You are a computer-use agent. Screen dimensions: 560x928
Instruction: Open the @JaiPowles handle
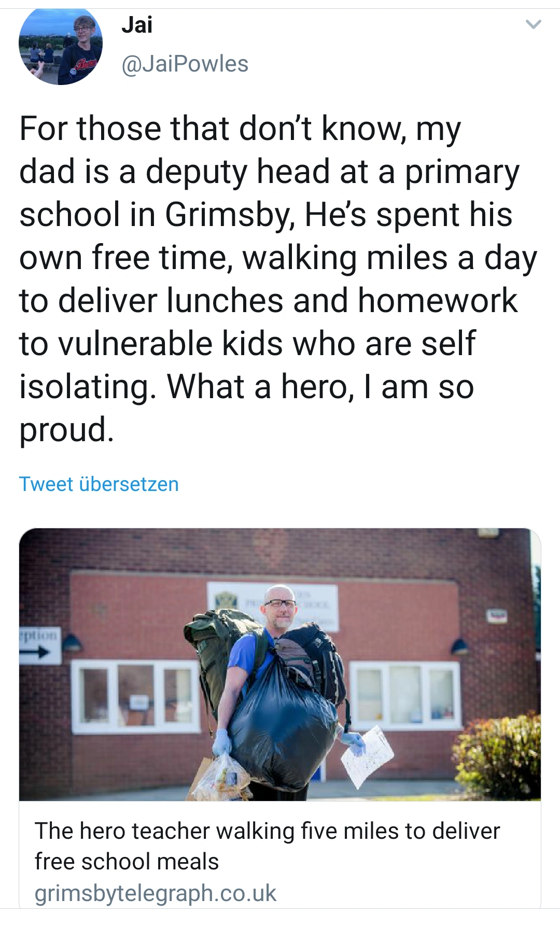tap(185, 64)
